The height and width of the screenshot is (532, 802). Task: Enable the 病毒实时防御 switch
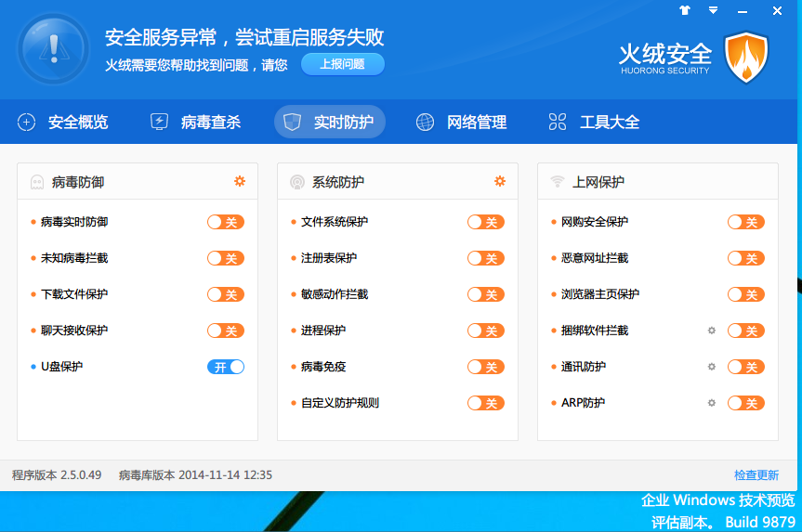(x=226, y=222)
